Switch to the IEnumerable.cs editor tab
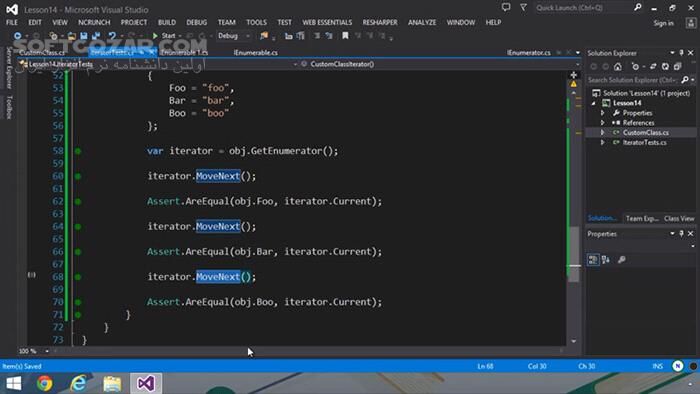700x394 pixels. tap(255, 53)
